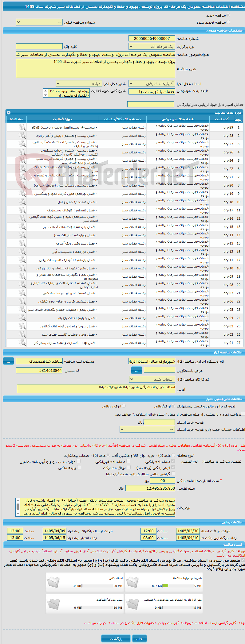Screen dimensions: 245x644
Task: Click the ردیف column header
Action: (x=239, y=119)
